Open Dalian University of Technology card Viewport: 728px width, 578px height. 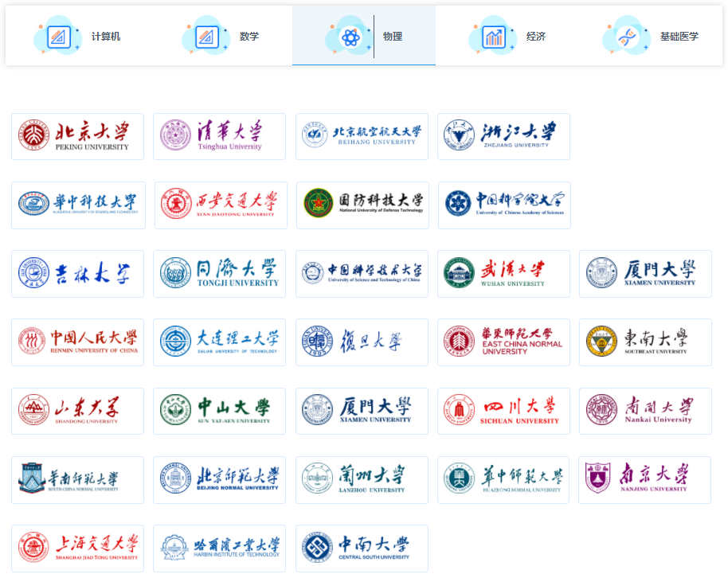click(219, 342)
